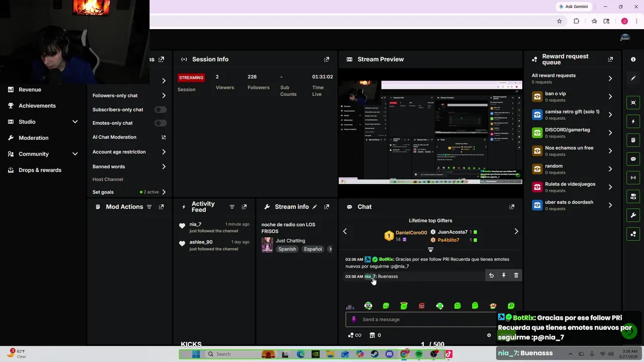Click the broadcast signal icon in right sidebar
The image size is (644, 362).
pyautogui.click(x=633, y=177)
